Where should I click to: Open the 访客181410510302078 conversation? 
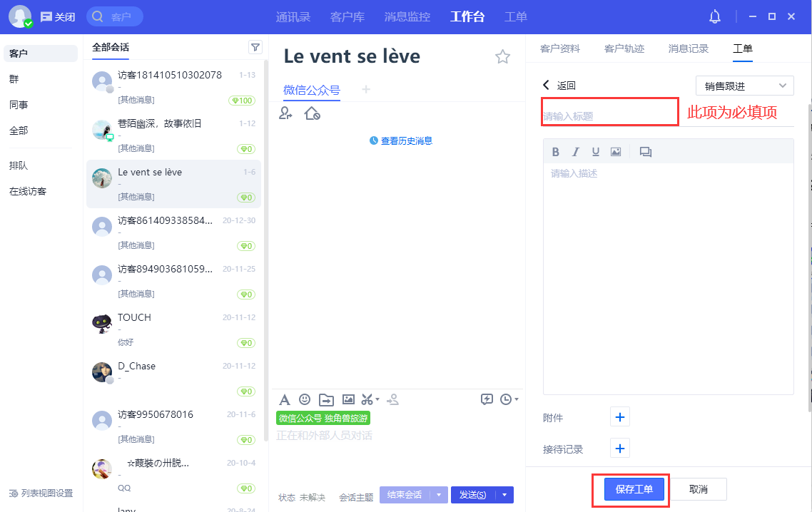click(x=173, y=87)
